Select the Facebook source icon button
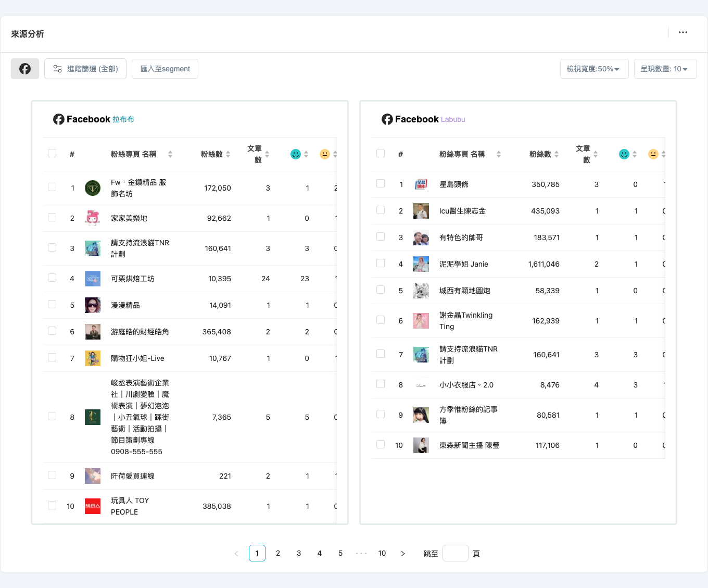 pyautogui.click(x=25, y=69)
